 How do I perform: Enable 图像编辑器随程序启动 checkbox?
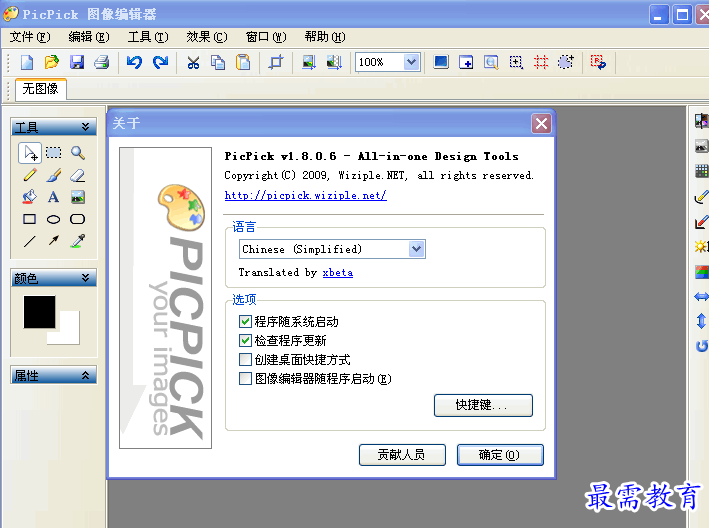click(245, 378)
